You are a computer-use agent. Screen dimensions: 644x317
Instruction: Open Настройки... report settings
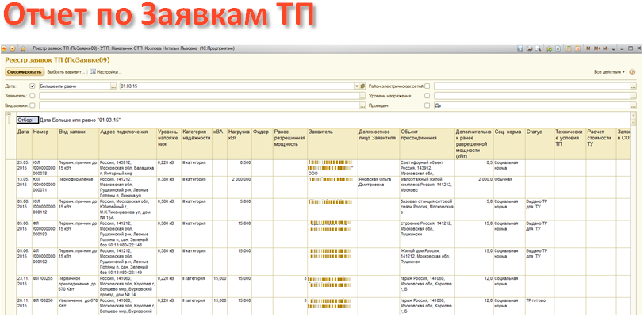(106, 72)
